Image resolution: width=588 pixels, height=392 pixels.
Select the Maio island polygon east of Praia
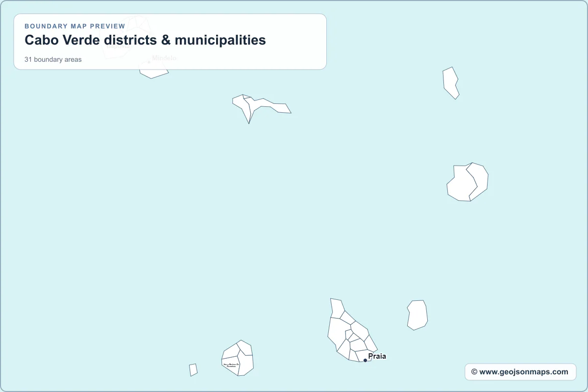[x=417, y=315]
